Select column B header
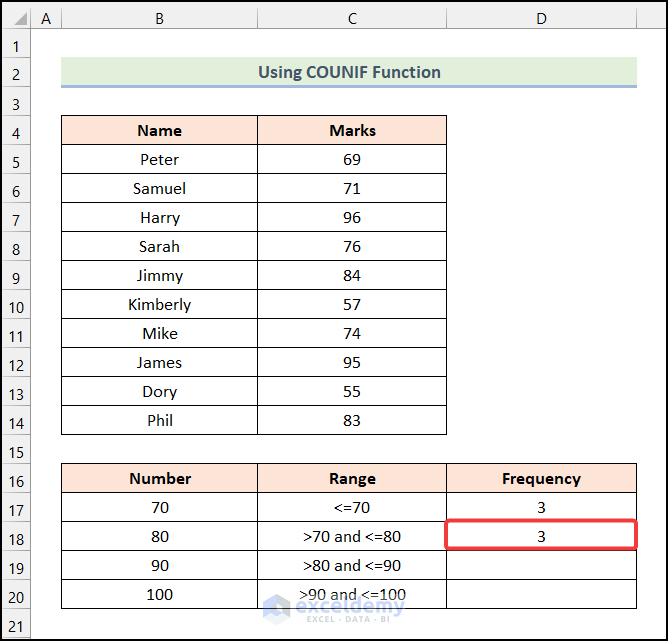Screen dimensions: 668x641 click(159, 19)
